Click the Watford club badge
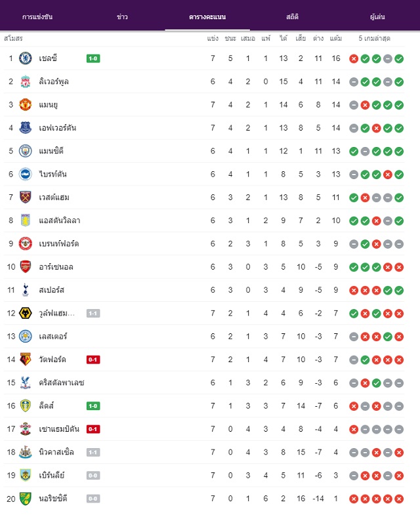 click(26, 360)
